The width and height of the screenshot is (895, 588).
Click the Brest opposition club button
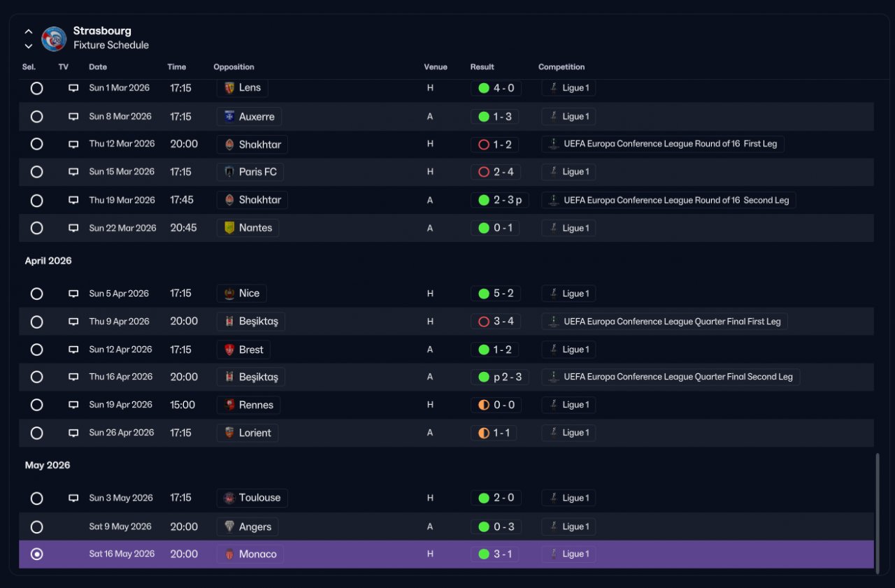click(x=243, y=350)
